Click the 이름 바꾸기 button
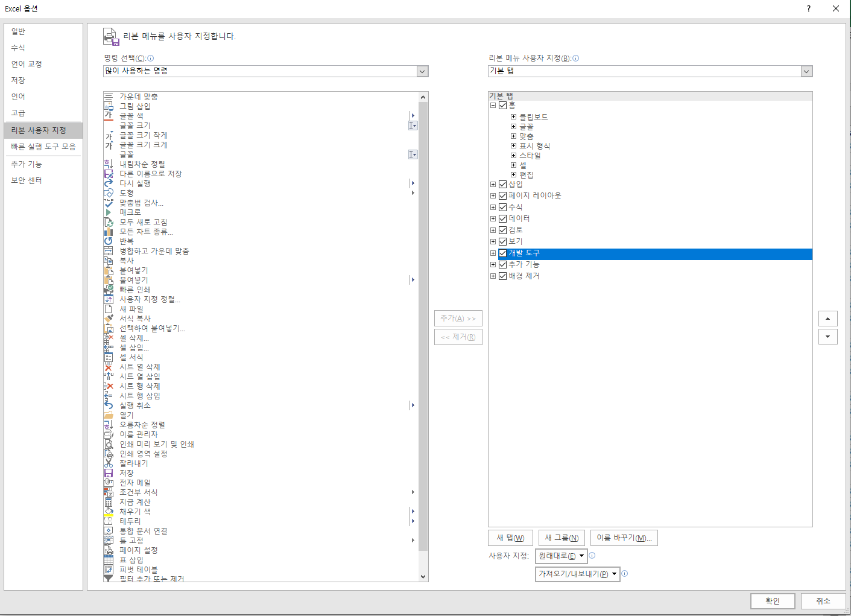 tap(624, 538)
